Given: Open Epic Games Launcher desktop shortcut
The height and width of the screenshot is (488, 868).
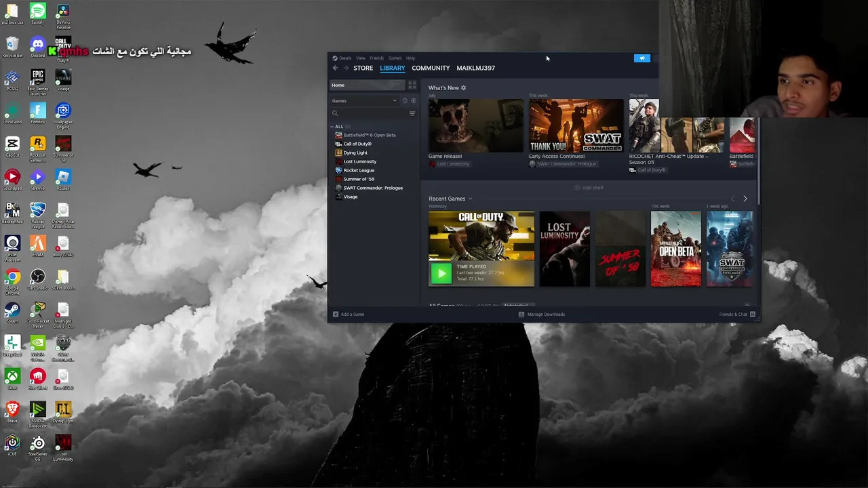Looking at the screenshot, I should [x=37, y=81].
